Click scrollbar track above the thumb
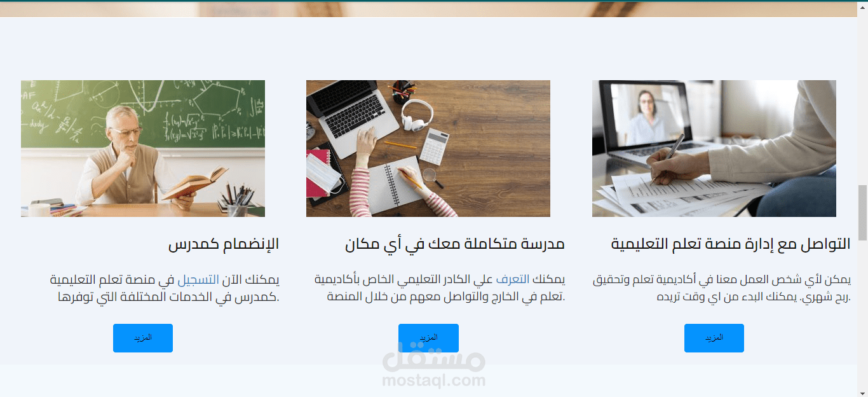This screenshot has width=868, height=397. pos(862,95)
